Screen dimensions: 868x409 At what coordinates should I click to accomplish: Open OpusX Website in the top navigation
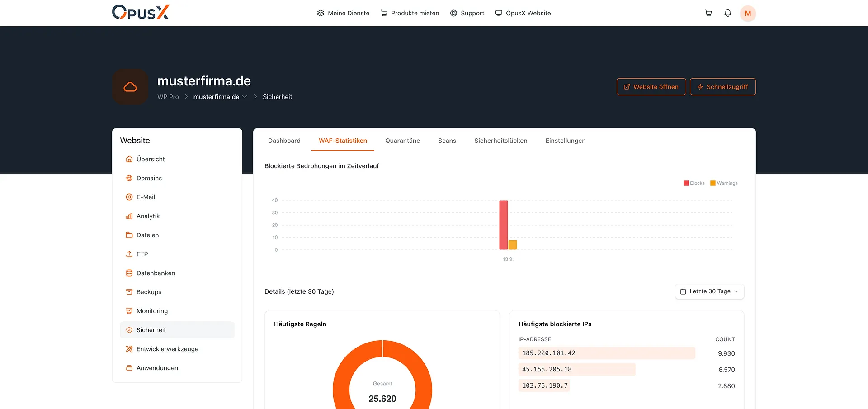pos(523,13)
